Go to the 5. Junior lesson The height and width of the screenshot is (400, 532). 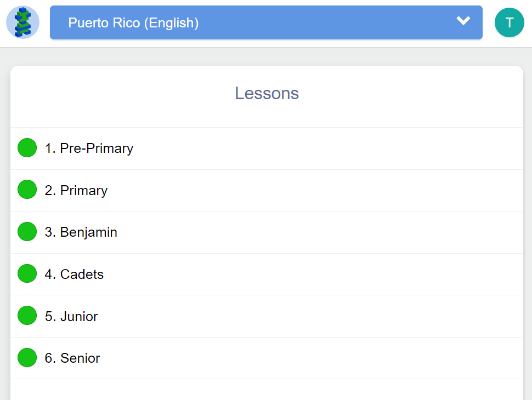[71, 316]
